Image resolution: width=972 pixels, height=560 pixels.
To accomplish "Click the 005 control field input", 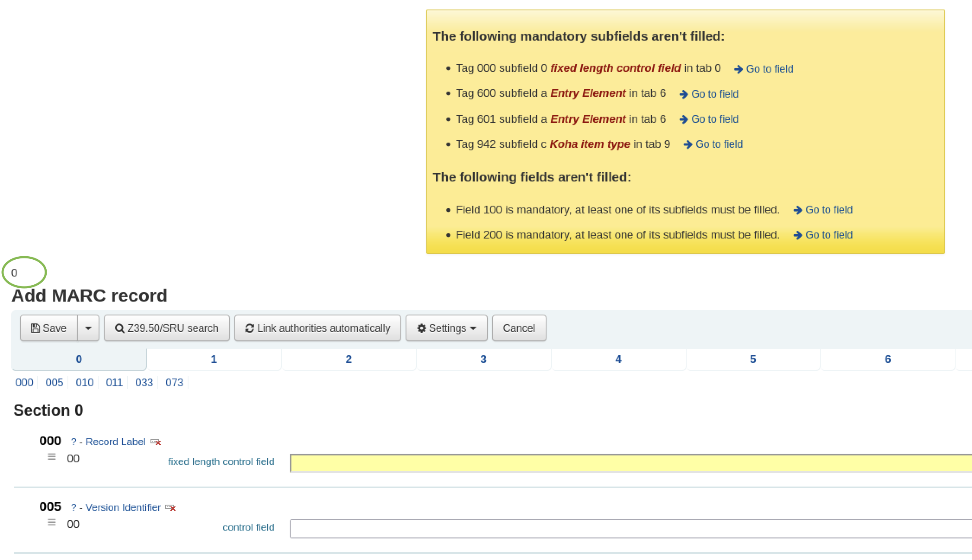I will click(630, 529).
